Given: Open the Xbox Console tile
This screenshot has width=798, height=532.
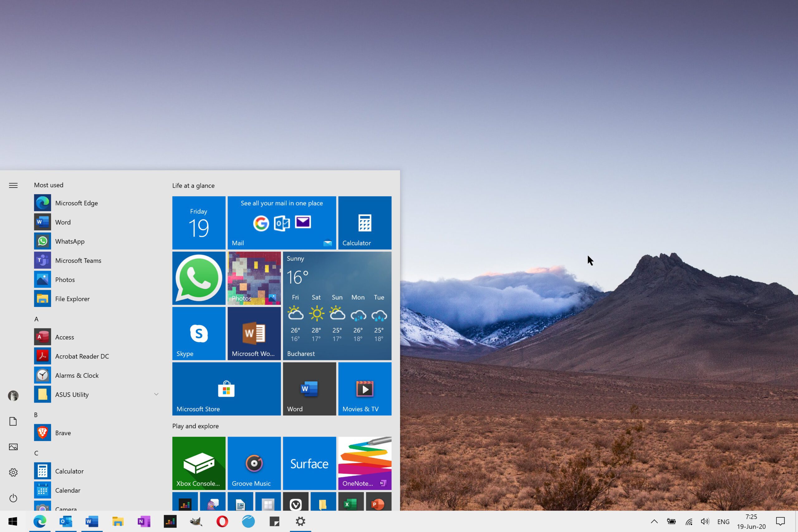Looking at the screenshot, I should click(x=199, y=463).
